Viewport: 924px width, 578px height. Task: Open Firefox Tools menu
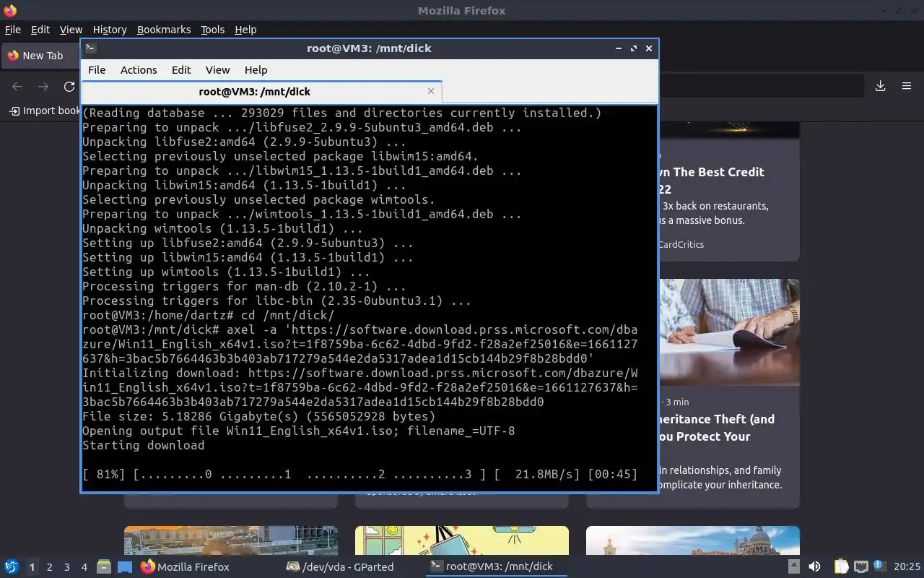click(x=212, y=30)
